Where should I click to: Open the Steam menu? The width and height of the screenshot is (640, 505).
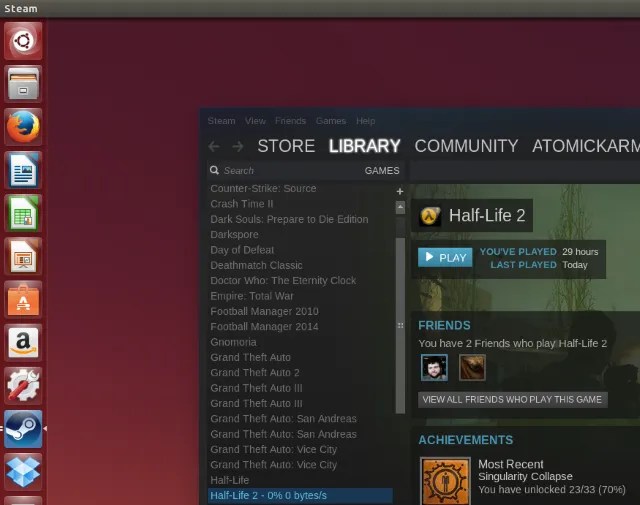221,121
